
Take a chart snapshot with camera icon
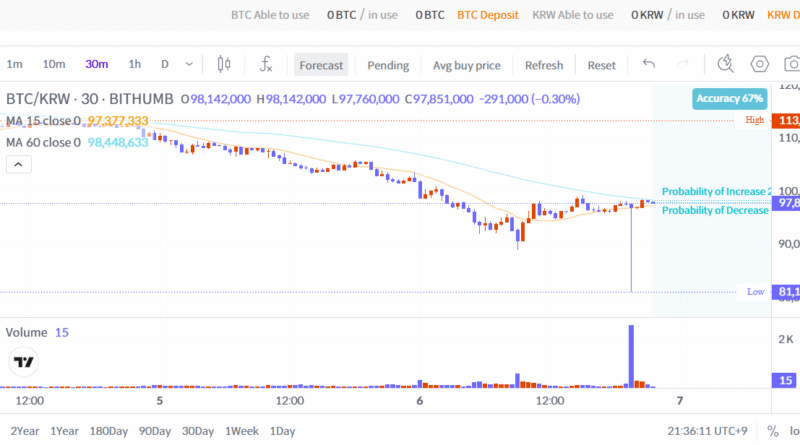pyautogui.click(x=792, y=64)
